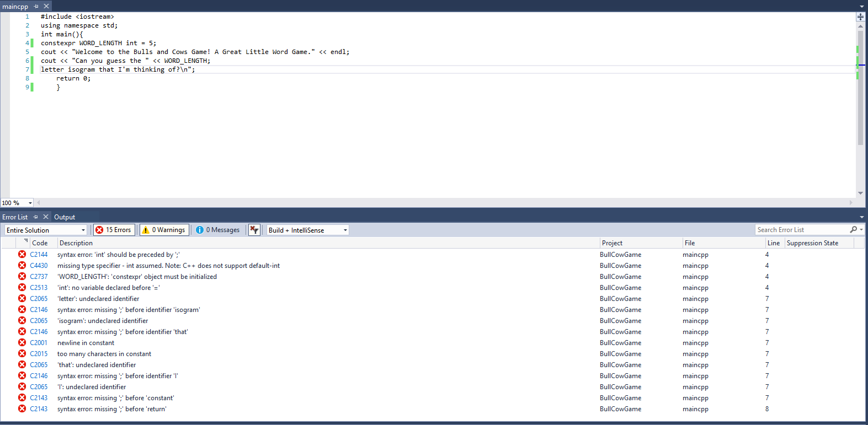Click the error icon of C4430 row
The width and height of the screenshot is (868, 425).
pyautogui.click(x=22, y=265)
